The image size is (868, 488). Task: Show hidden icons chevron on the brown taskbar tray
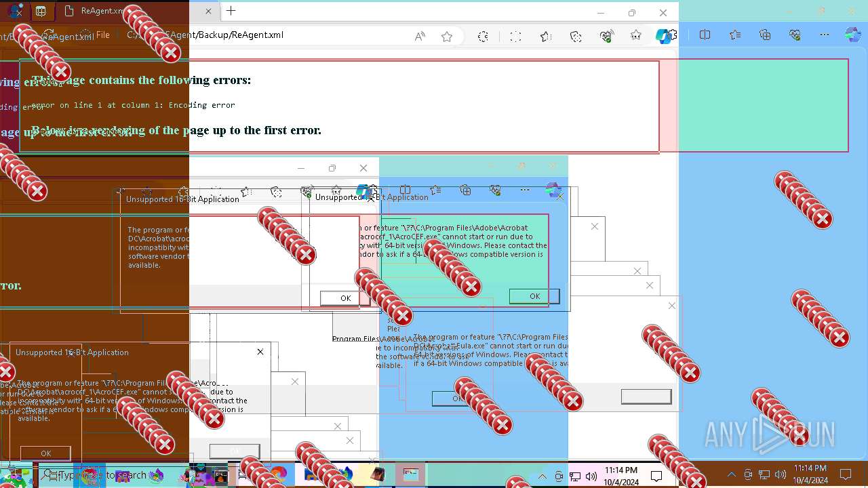click(732, 475)
